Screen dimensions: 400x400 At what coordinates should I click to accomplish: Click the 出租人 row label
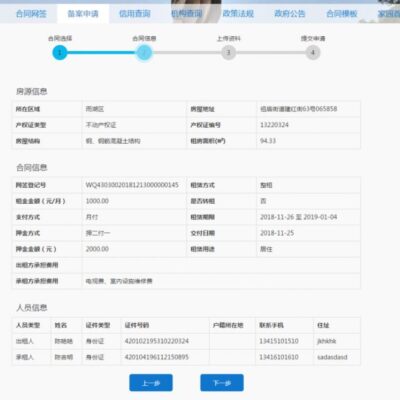25,341
